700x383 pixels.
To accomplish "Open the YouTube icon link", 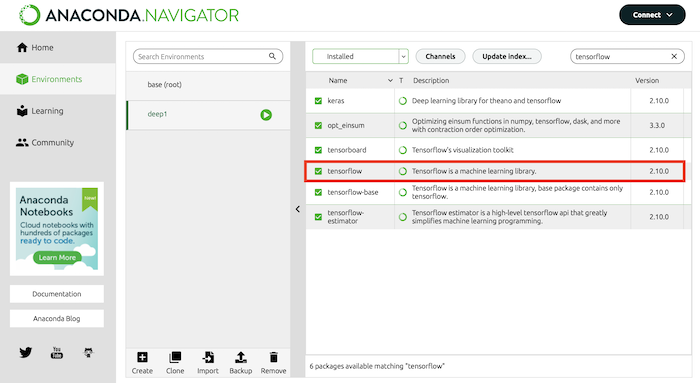I will click(57, 353).
